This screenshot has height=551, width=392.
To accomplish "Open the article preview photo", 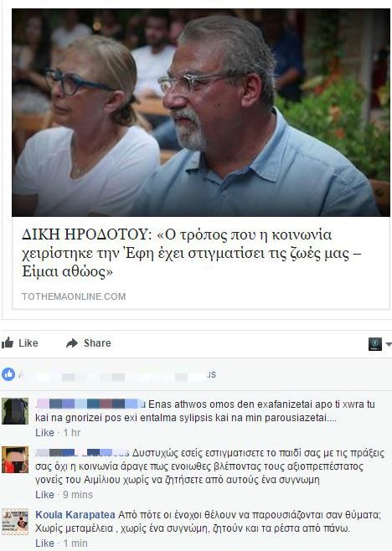I will (201, 112).
